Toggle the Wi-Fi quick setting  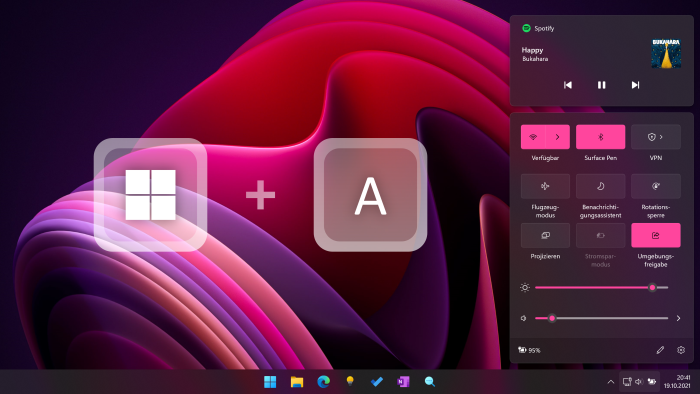[533, 137]
